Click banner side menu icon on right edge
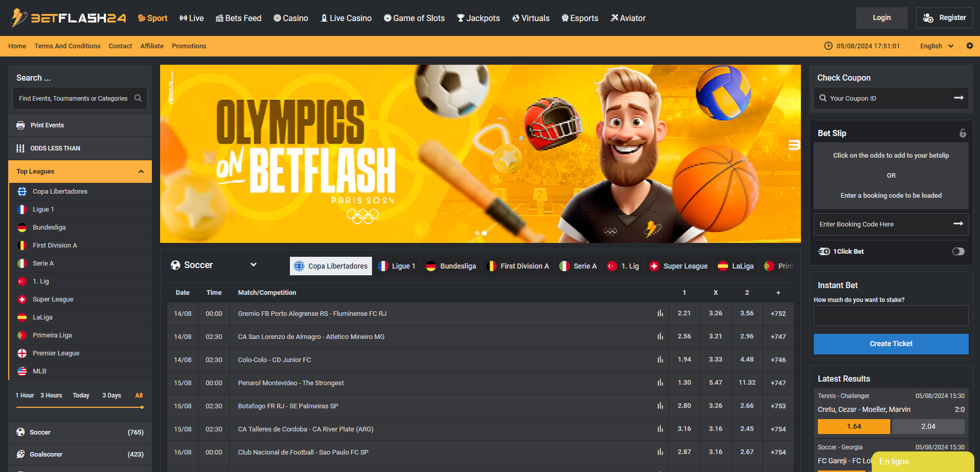Screen dimensions: 980x472 tap(794, 145)
